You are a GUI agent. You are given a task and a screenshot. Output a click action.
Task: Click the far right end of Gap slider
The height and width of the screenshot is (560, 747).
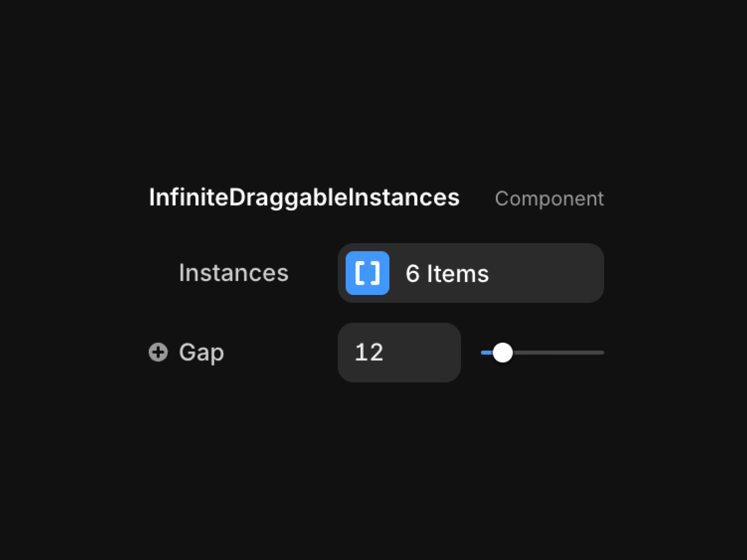coord(602,352)
